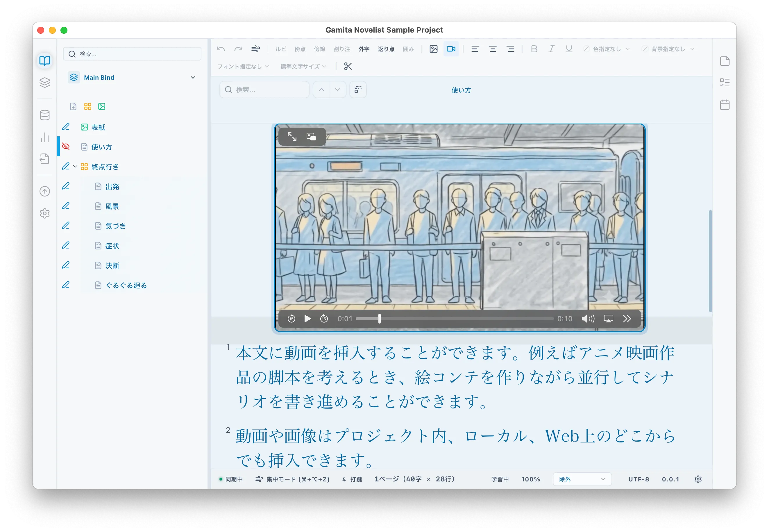
Task: Insert a video via toolbar icon
Action: (451, 49)
